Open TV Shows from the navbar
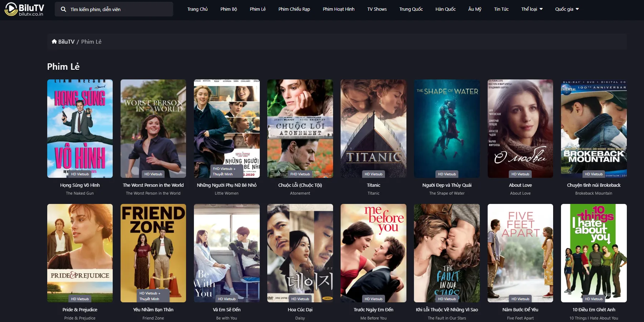This screenshot has width=644, height=322. coord(377,9)
